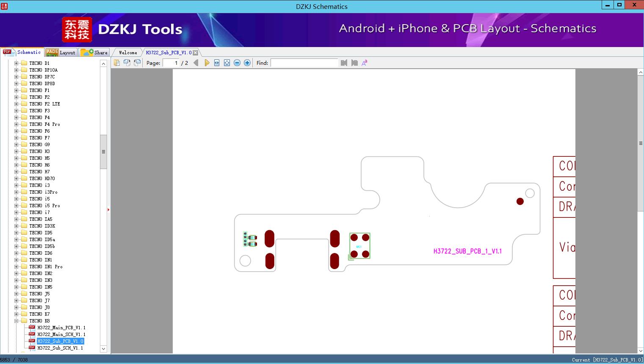Expand the TECNO J8 folder
Viewport: 644px width, 364px height.
[x=17, y=307]
